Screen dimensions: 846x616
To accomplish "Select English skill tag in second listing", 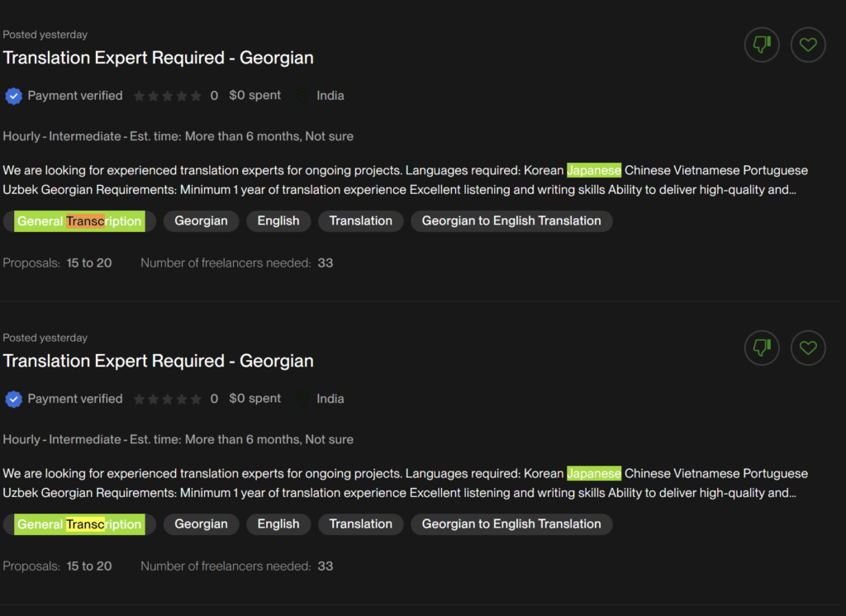I will 278,524.
